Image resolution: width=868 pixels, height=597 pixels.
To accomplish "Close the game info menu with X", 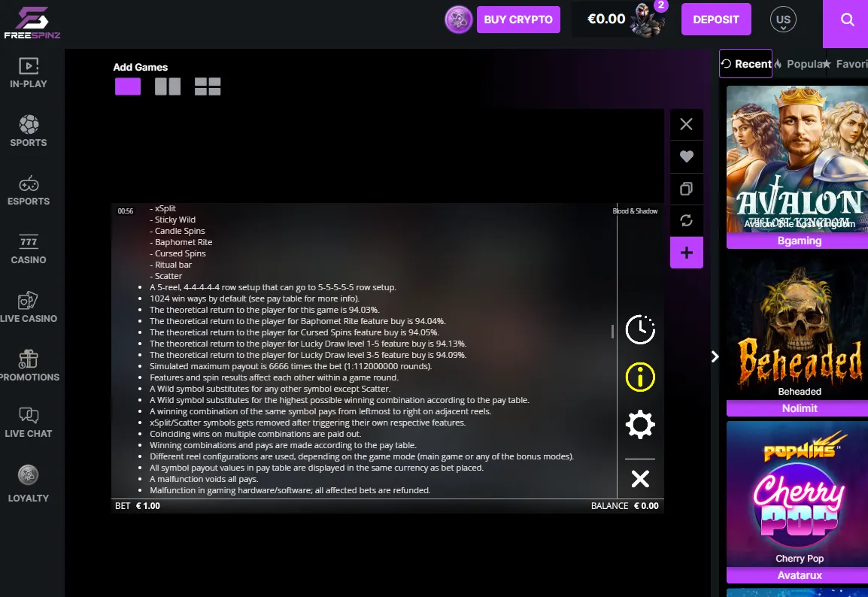I will pyautogui.click(x=640, y=479).
